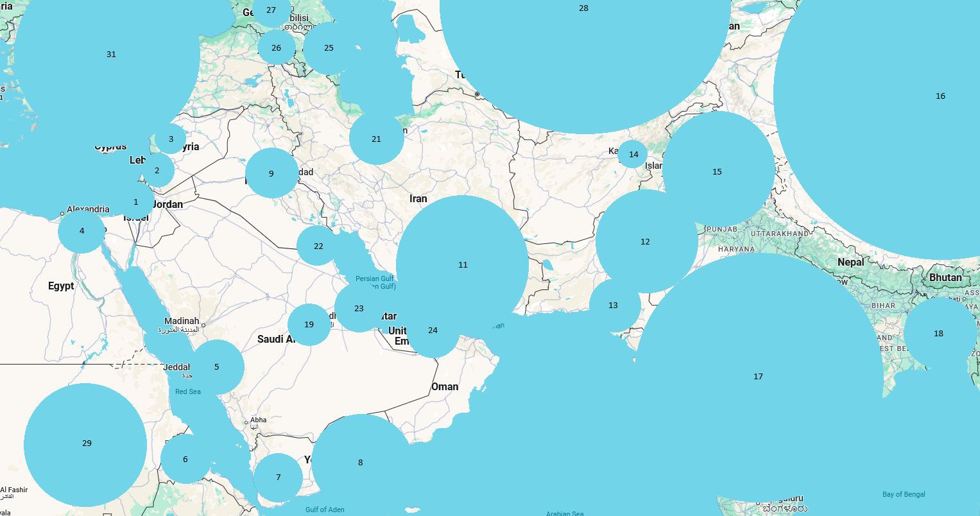Image resolution: width=980 pixels, height=516 pixels.
Task: Click the Arabian Sea label
Action: coord(565,513)
